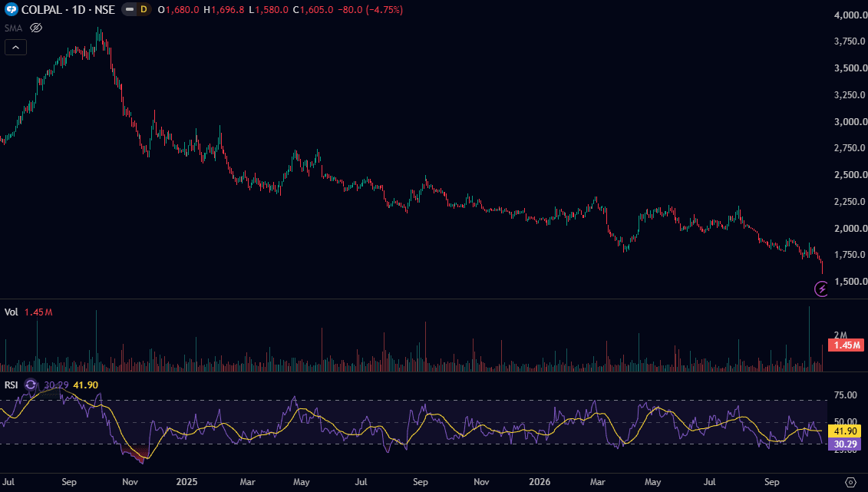Viewport: 868px width, 492px height.
Task: Click the low price L1,580.0
Action: (x=269, y=9)
